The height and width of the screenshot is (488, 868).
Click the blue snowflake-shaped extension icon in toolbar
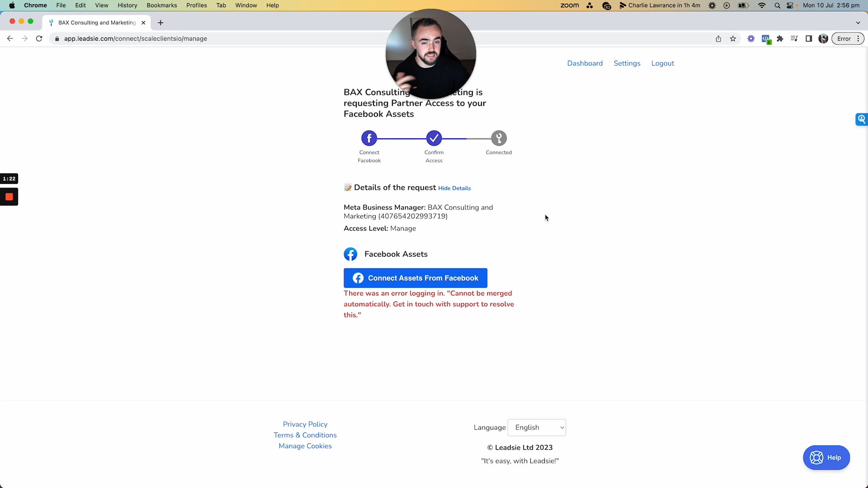click(751, 38)
